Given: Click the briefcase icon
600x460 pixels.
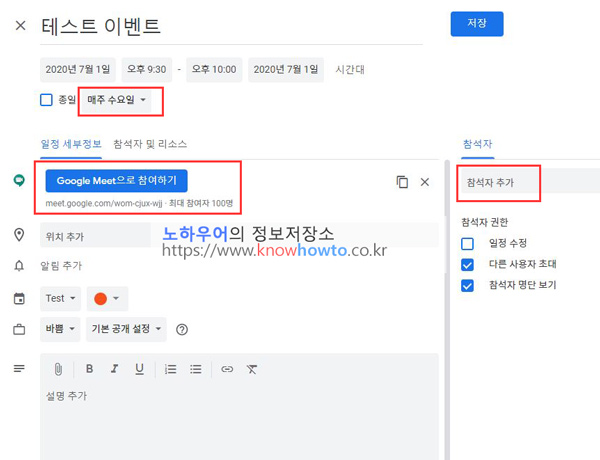Looking at the screenshot, I should [19, 329].
